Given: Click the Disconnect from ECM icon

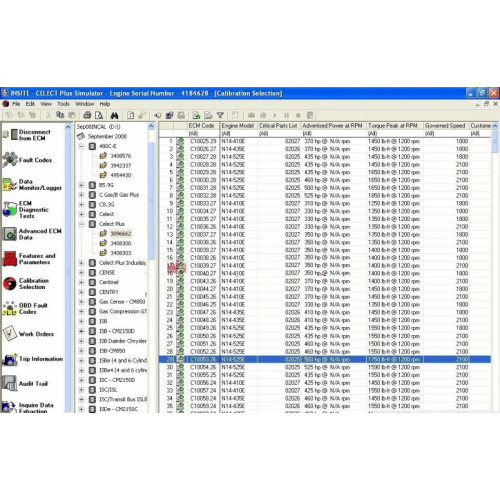Looking at the screenshot, I should point(10,134).
